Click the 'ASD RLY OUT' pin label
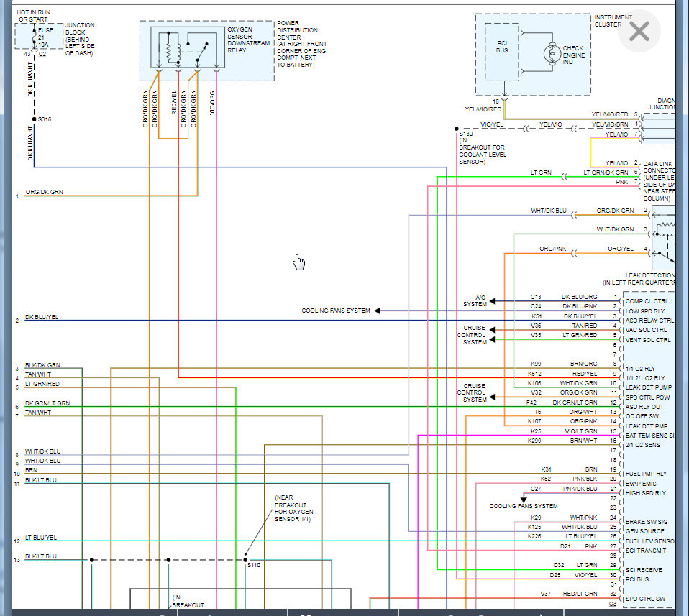Screen dimensions: 689x616 [644, 407]
